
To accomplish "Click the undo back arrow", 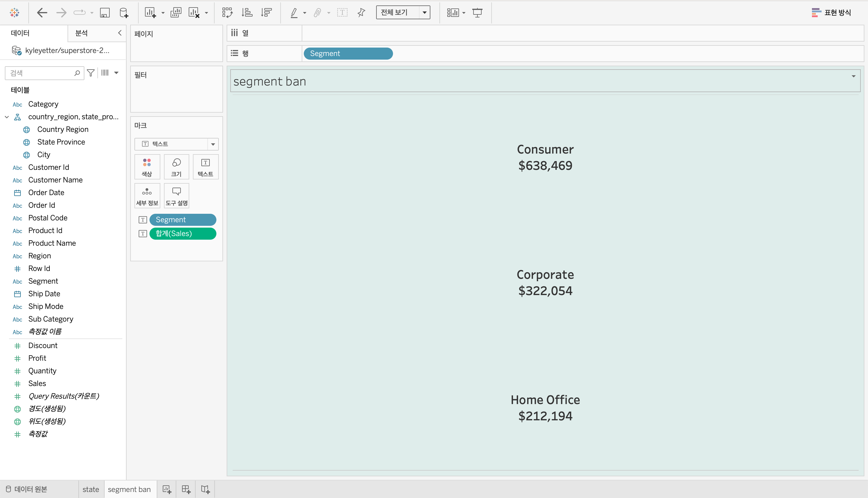I will (x=42, y=13).
